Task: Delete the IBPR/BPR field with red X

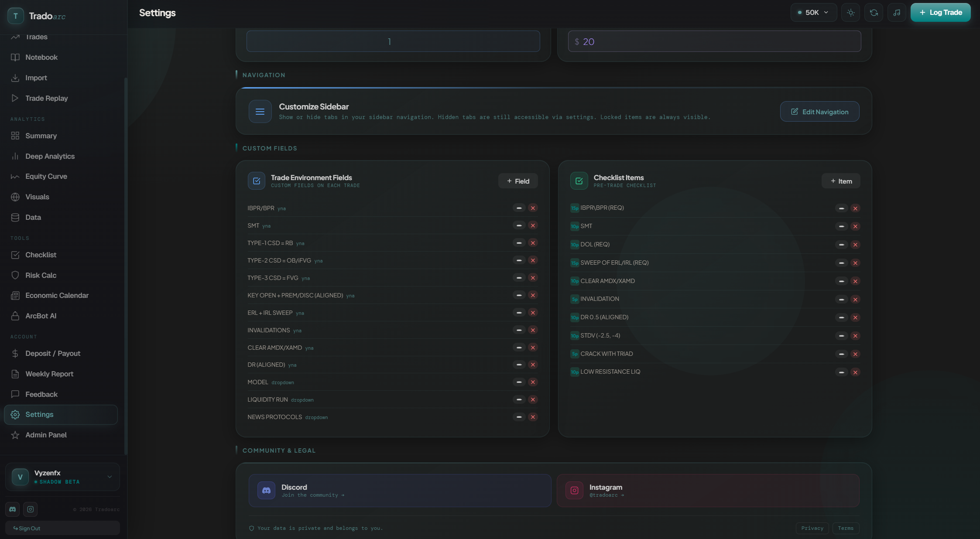Action: tap(533, 208)
